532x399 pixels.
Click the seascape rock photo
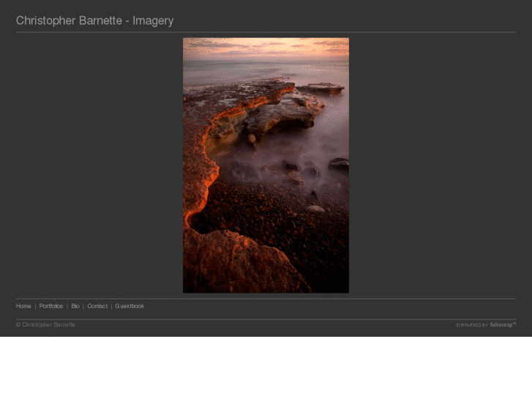click(x=266, y=165)
